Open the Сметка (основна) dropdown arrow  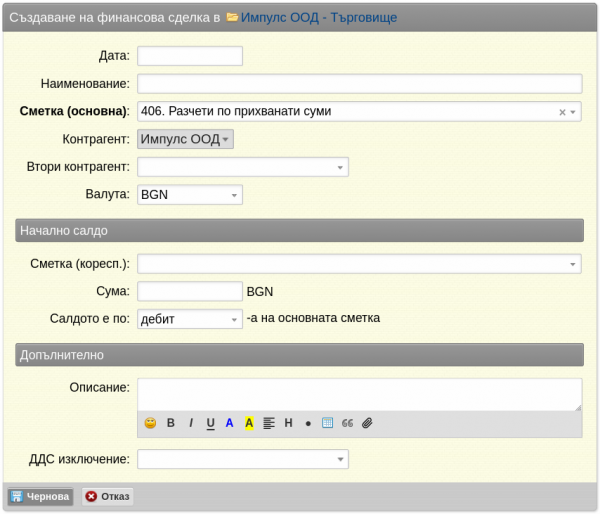[573, 112]
